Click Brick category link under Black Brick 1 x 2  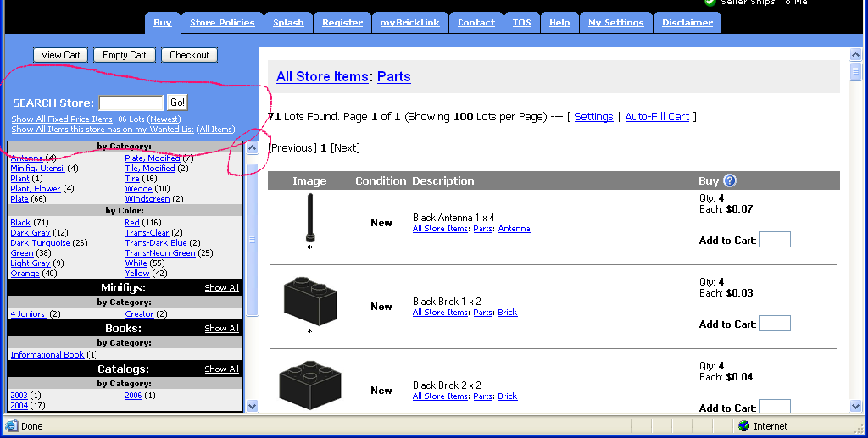tap(508, 313)
